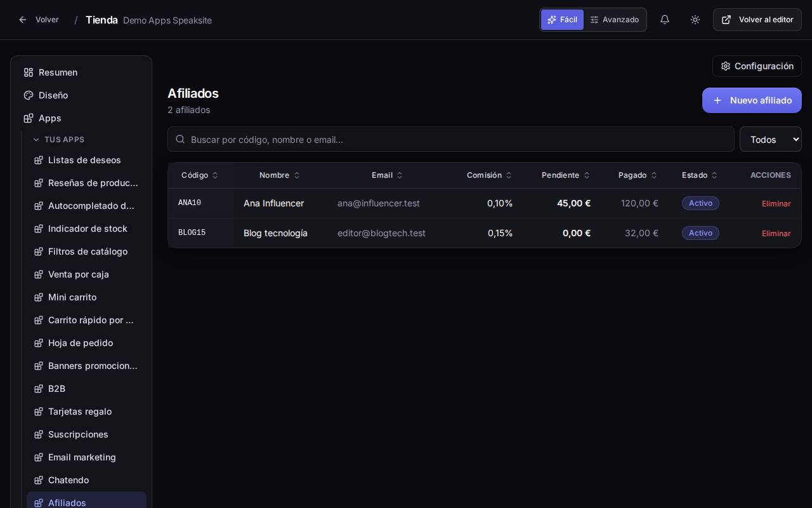The height and width of the screenshot is (508, 812).
Task: Switch to Fácil mode
Action: click(x=562, y=20)
